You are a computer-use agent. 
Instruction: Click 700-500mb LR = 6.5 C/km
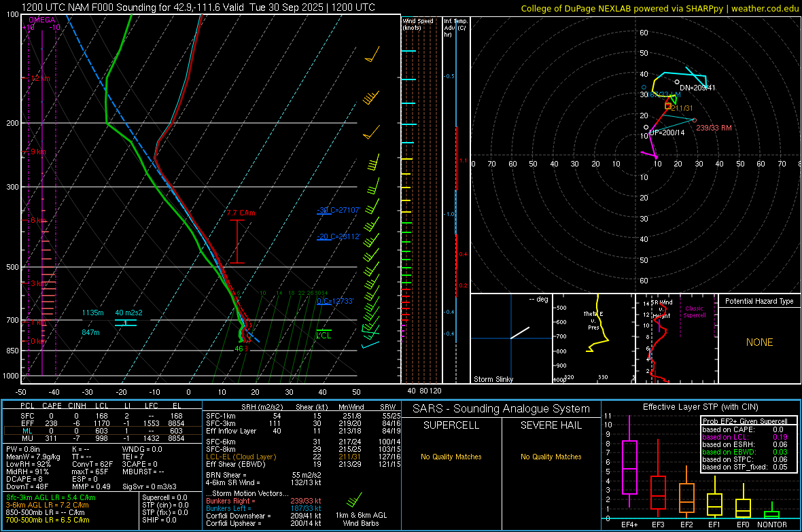coord(48,520)
